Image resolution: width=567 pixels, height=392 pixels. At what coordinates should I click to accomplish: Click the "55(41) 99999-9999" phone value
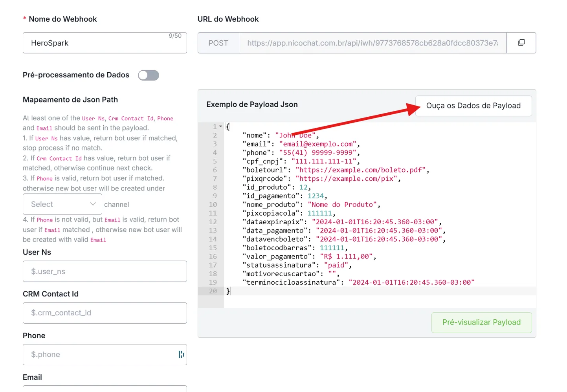point(318,153)
